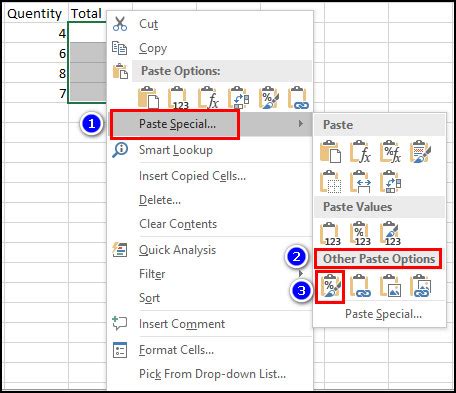Click the cell containing 6
456x393 pixels.
pyautogui.click(x=35, y=52)
